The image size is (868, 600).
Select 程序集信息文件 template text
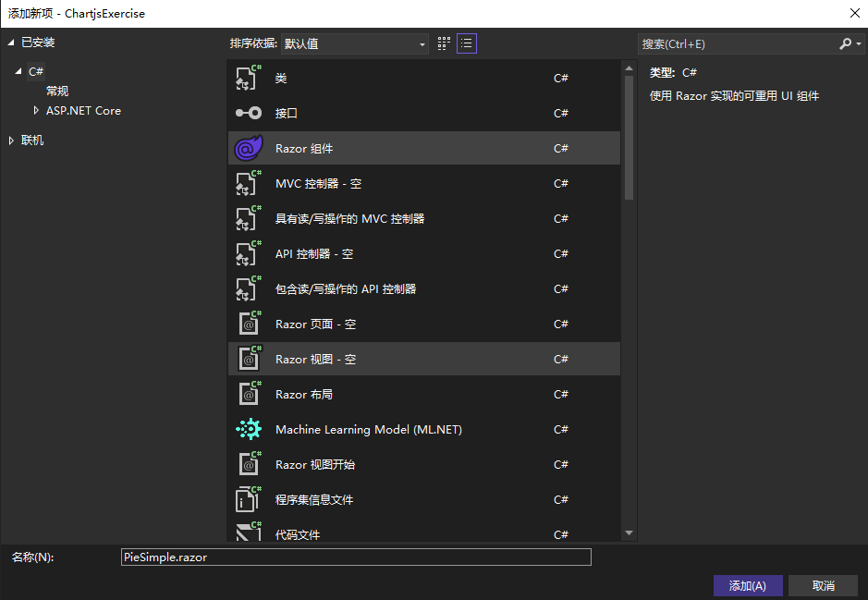(314, 500)
